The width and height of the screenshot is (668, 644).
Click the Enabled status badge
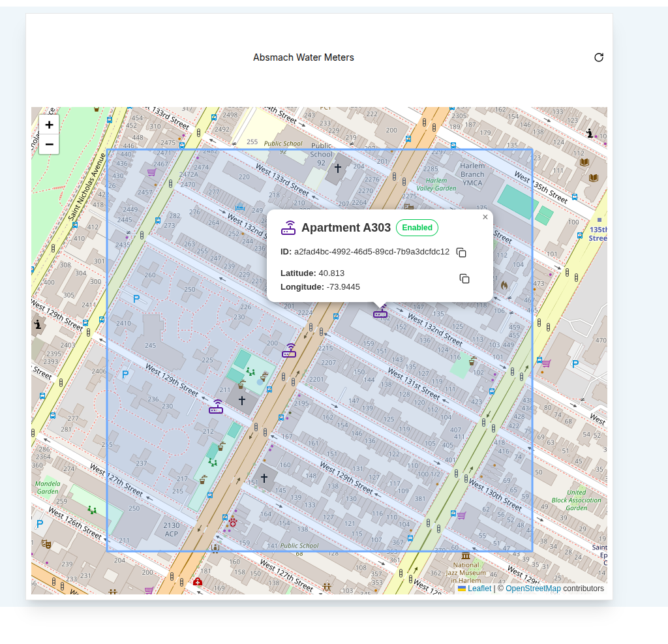417,228
